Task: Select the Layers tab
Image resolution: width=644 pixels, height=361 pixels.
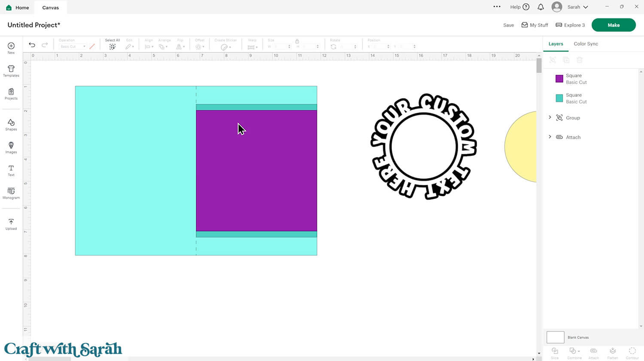Action: [556, 44]
